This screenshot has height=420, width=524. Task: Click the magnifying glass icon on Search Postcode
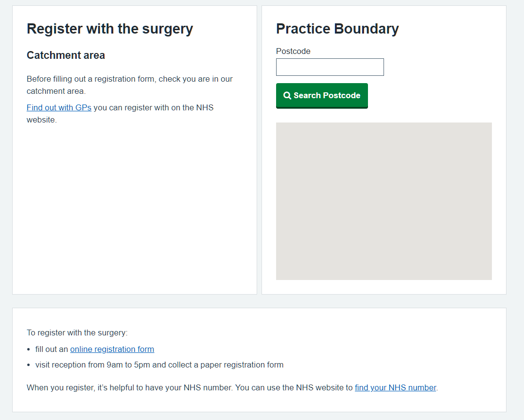287,95
